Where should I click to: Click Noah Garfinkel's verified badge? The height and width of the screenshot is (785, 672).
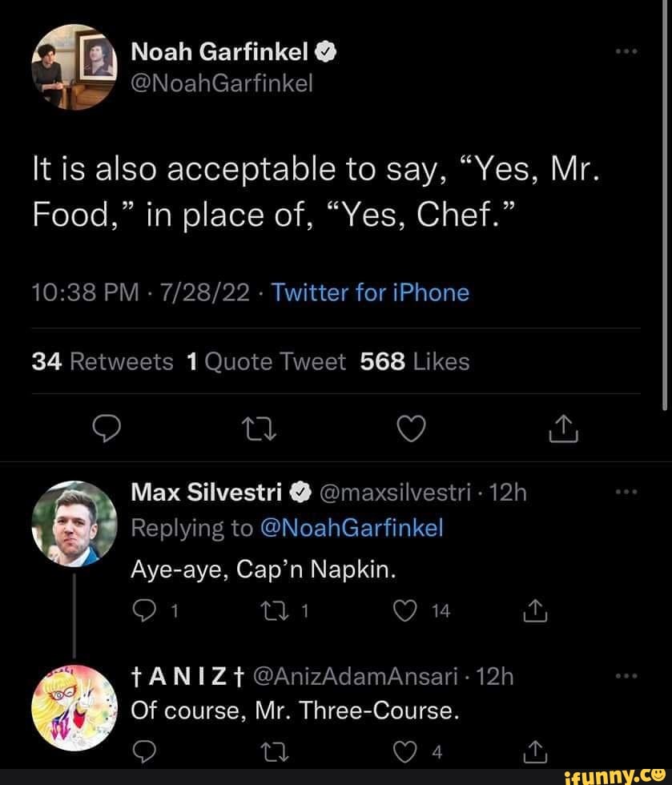325,50
